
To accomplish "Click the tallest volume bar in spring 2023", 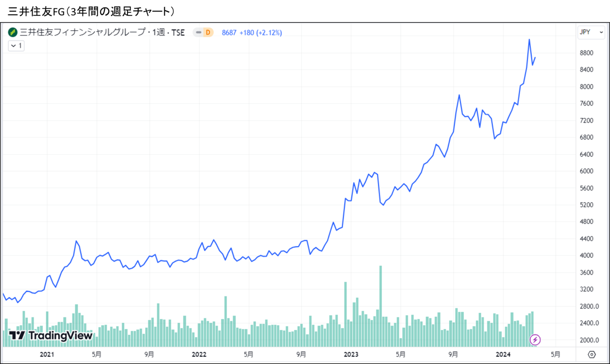I will 380,306.
